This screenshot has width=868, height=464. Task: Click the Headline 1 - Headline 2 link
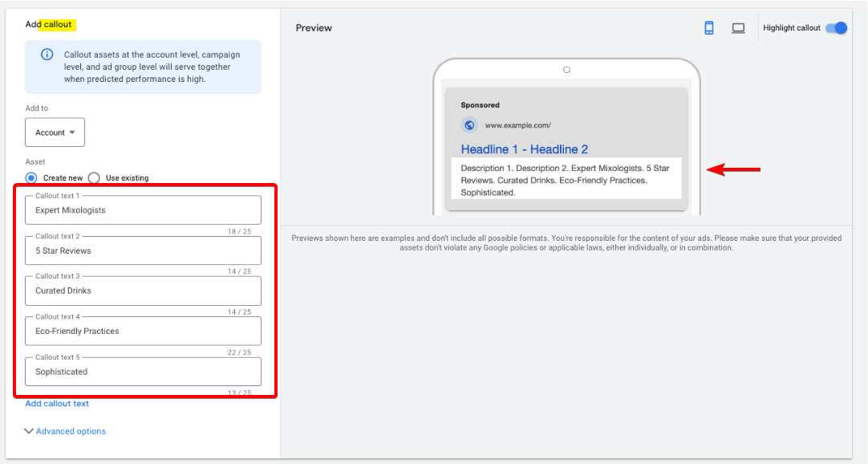click(524, 149)
